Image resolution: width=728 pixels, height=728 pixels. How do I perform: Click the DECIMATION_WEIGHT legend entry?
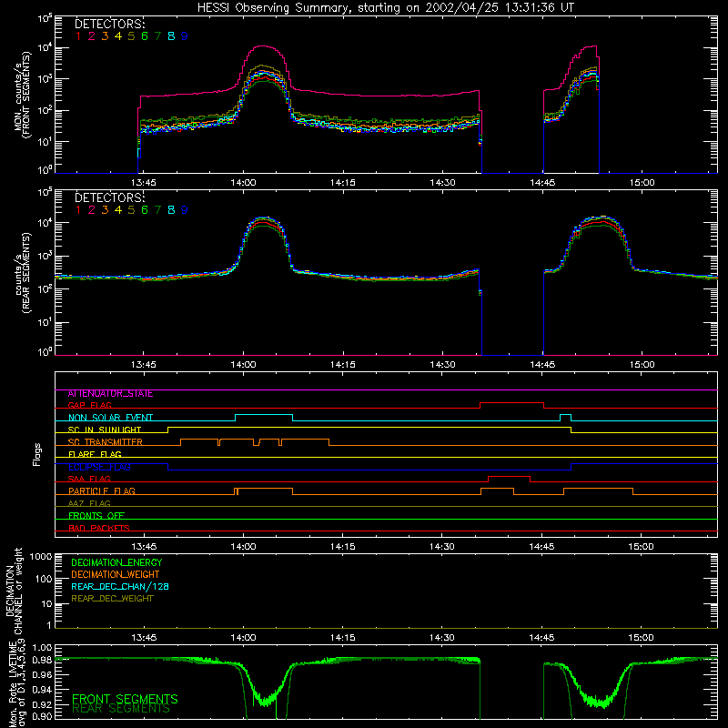tap(116, 575)
